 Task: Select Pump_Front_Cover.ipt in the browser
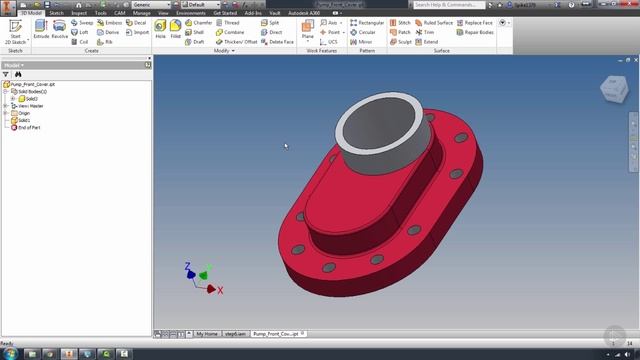[32, 84]
